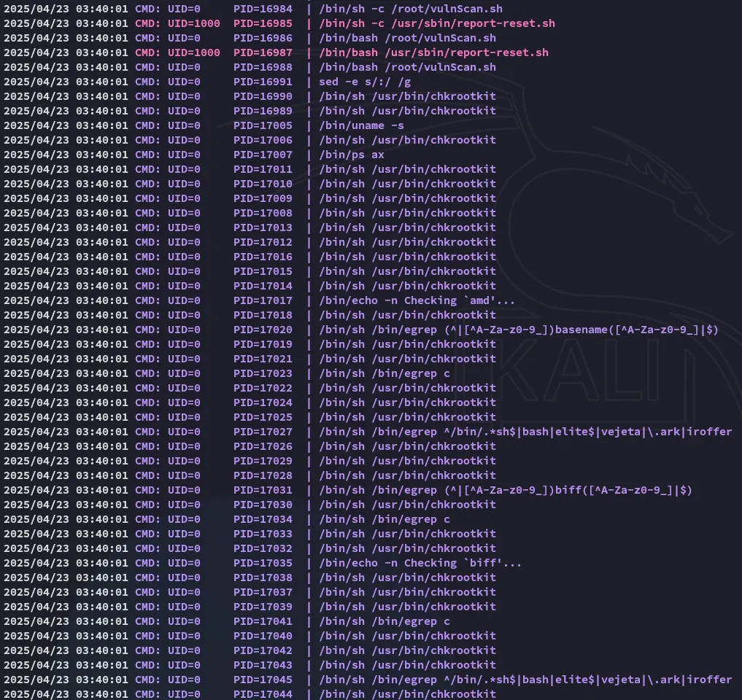742x700 pixels.
Task: Click the PID=16987 process ID
Action: [263, 52]
